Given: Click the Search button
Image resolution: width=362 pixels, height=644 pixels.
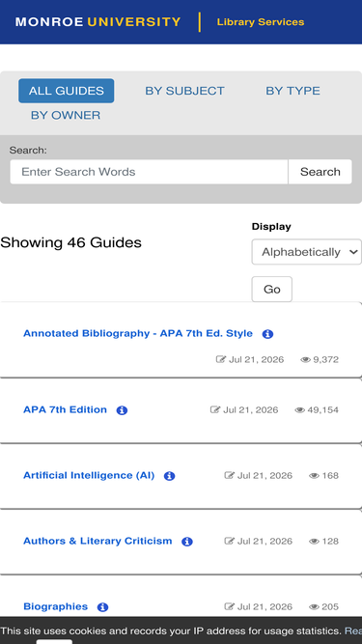Looking at the screenshot, I should pos(320,172).
